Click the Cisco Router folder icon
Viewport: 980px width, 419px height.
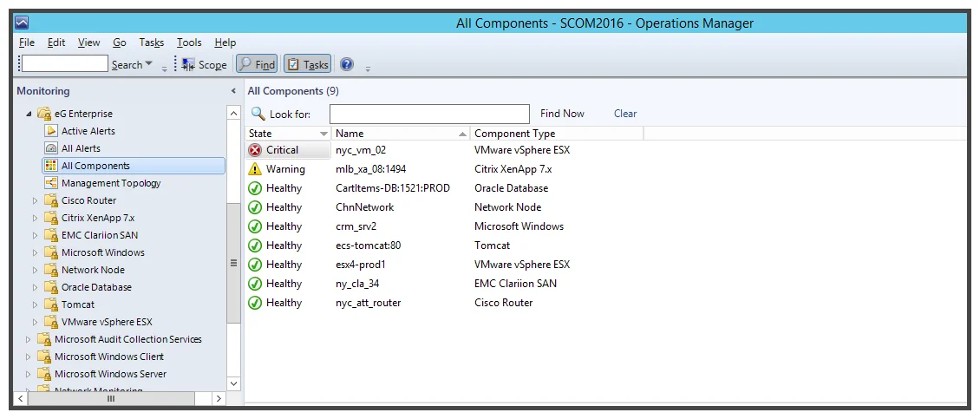pos(51,200)
